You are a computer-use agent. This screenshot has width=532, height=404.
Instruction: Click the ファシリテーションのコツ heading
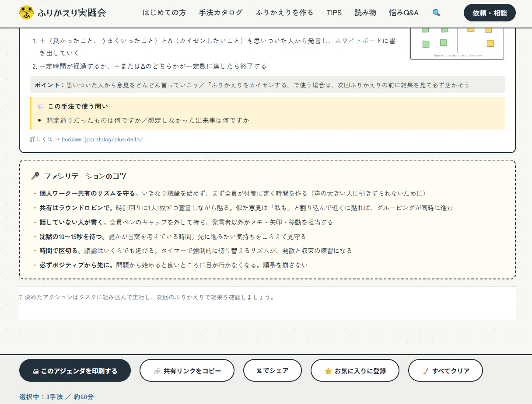pos(85,176)
